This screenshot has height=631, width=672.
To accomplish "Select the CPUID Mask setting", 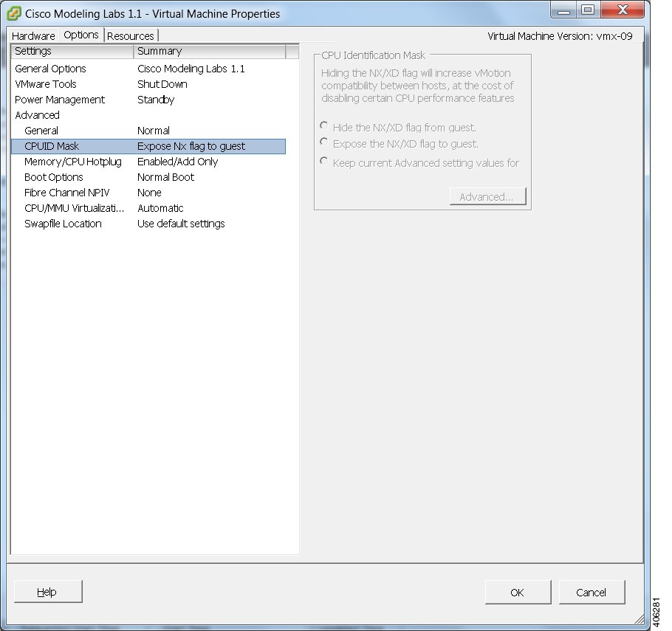I will tap(148, 146).
